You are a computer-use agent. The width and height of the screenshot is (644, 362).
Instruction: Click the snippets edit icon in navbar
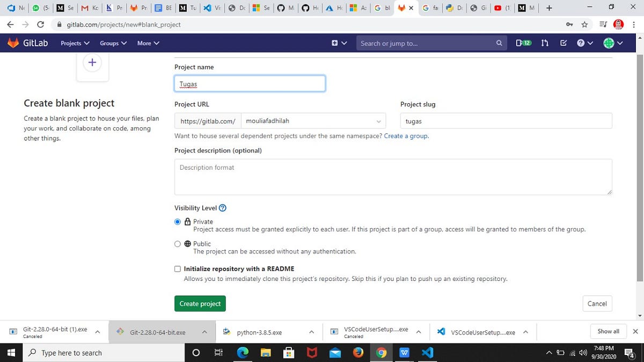point(562,43)
